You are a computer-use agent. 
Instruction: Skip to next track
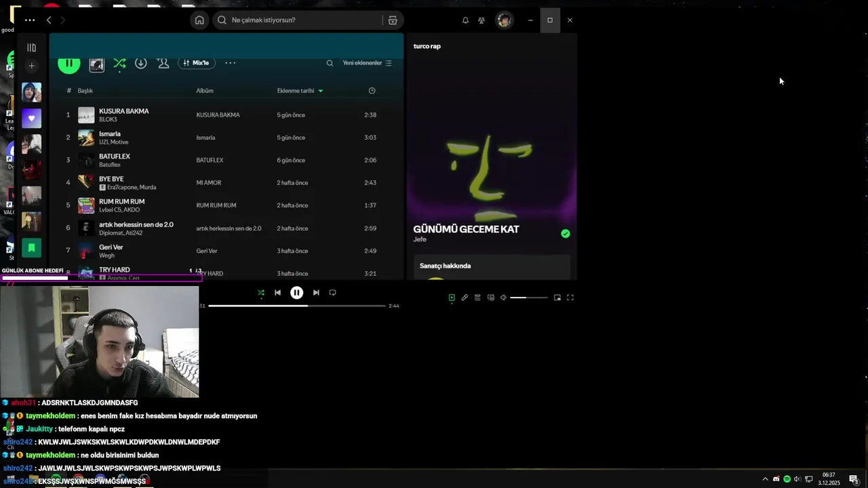click(316, 293)
